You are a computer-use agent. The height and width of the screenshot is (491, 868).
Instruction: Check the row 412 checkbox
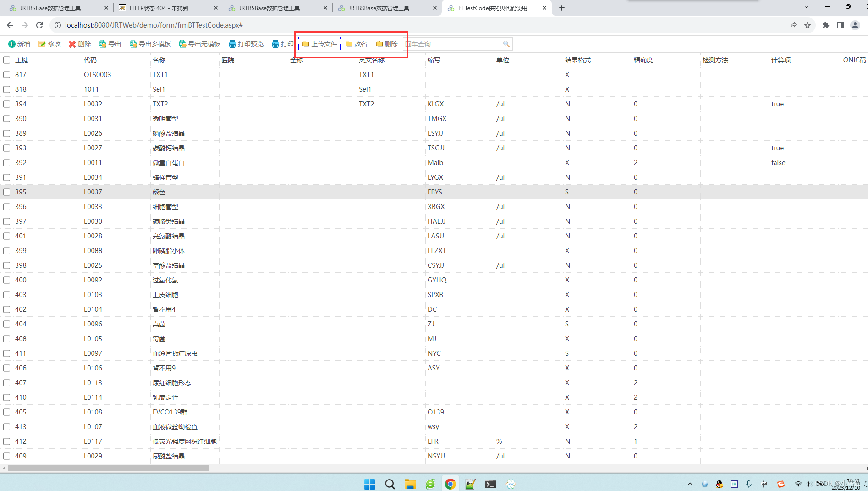[7, 441]
